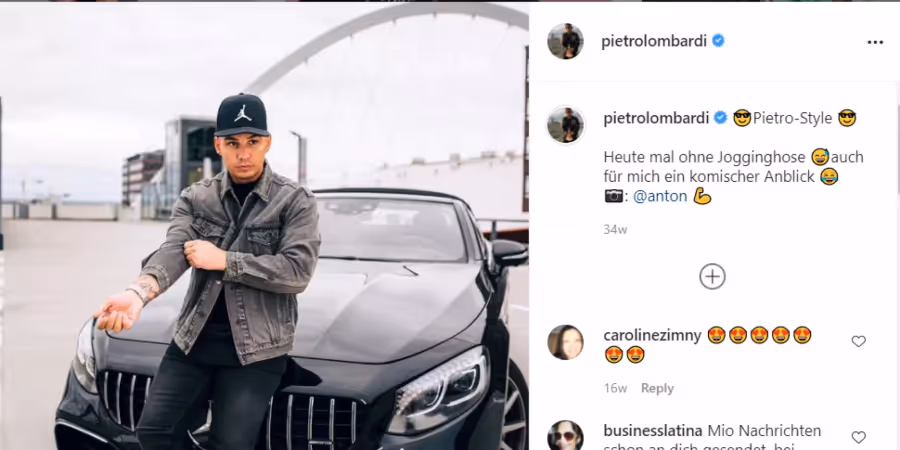Open carolinezimny's profile picture
Image resolution: width=900 pixels, height=450 pixels.
click(565, 342)
